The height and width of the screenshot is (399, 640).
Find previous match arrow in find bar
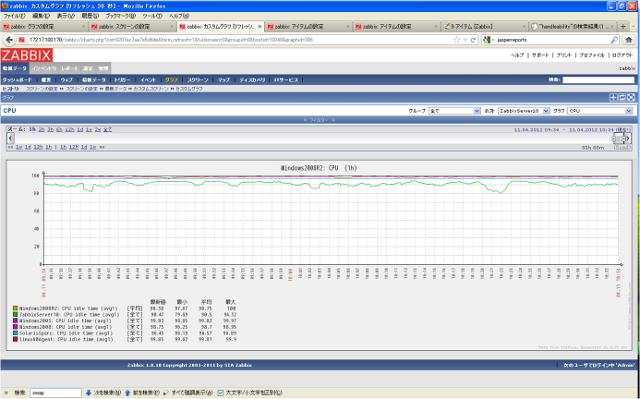[127, 393]
